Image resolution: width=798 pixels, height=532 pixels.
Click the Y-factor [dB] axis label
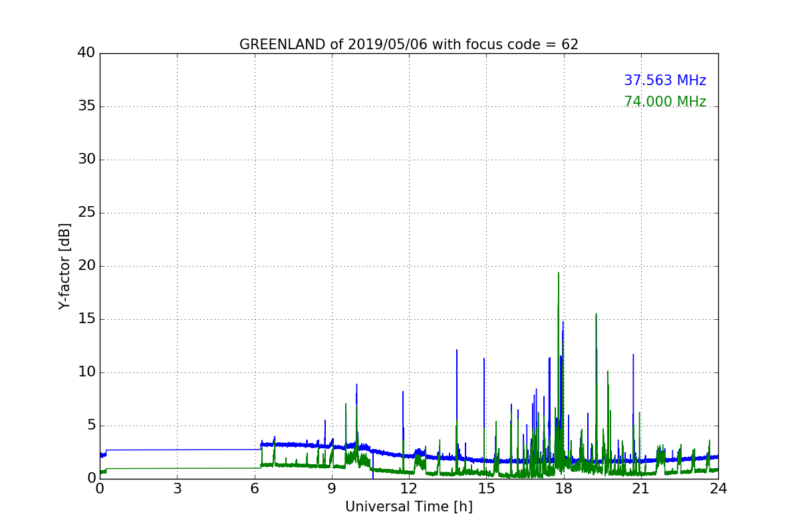[x=65, y=266]
